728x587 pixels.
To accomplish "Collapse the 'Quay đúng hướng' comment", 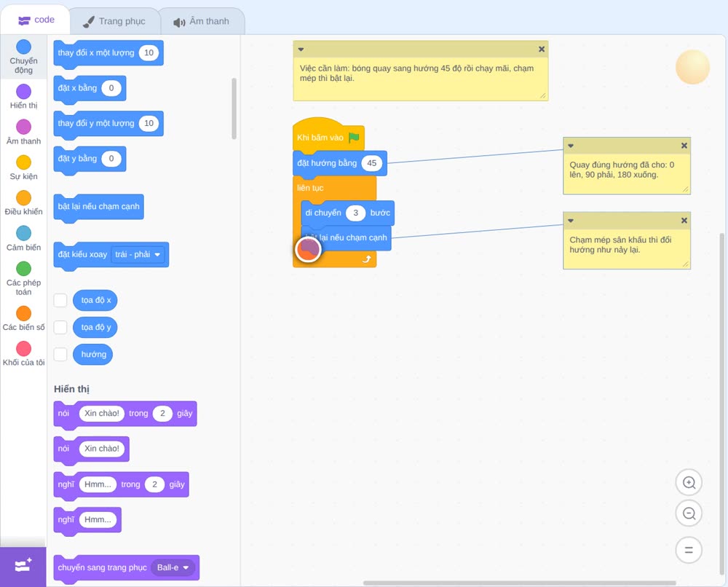I will click(x=571, y=146).
